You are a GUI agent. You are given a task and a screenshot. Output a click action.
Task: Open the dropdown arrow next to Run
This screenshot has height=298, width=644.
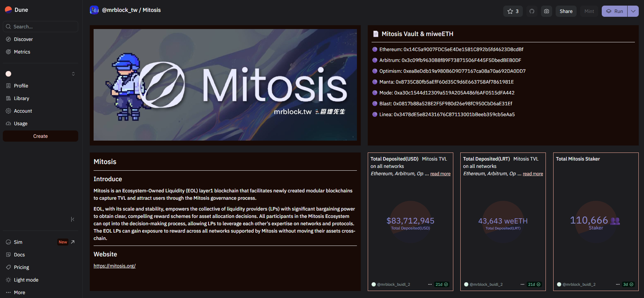pos(633,11)
